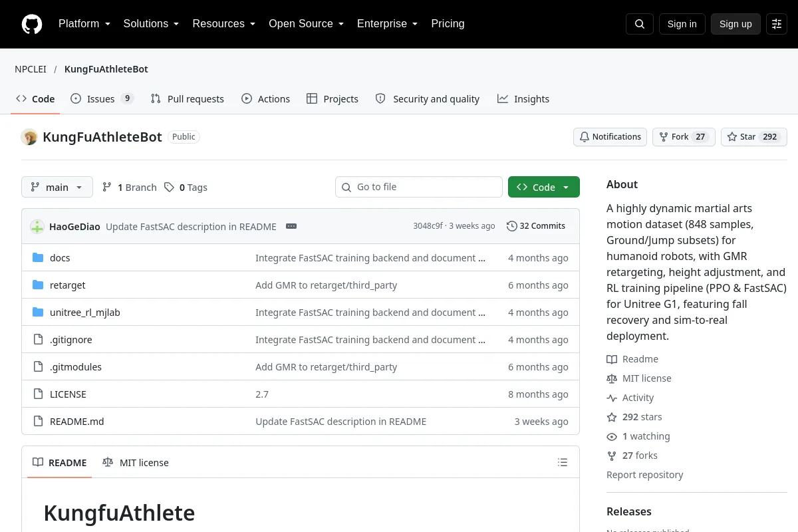
Task: Open the Releases heading link
Action: point(629,512)
